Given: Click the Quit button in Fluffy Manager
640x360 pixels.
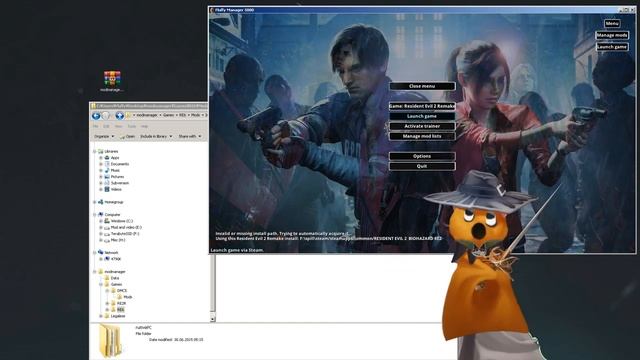Looking at the screenshot, I should pyautogui.click(x=422, y=166).
